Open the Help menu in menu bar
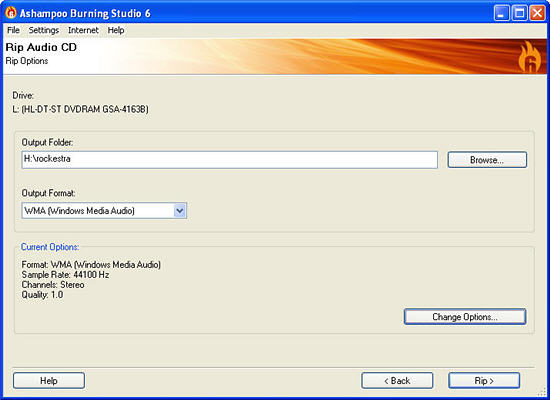The width and height of the screenshot is (550, 400). [116, 31]
